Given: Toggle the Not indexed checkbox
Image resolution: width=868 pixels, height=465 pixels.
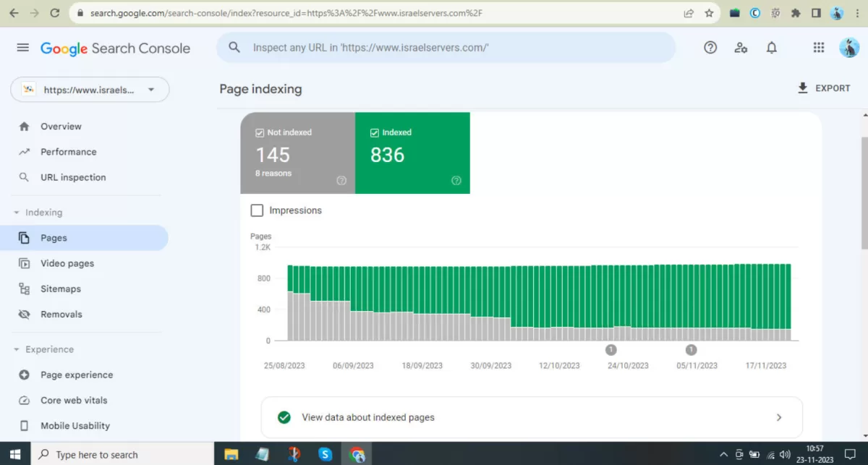Looking at the screenshot, I should point(260,132).
